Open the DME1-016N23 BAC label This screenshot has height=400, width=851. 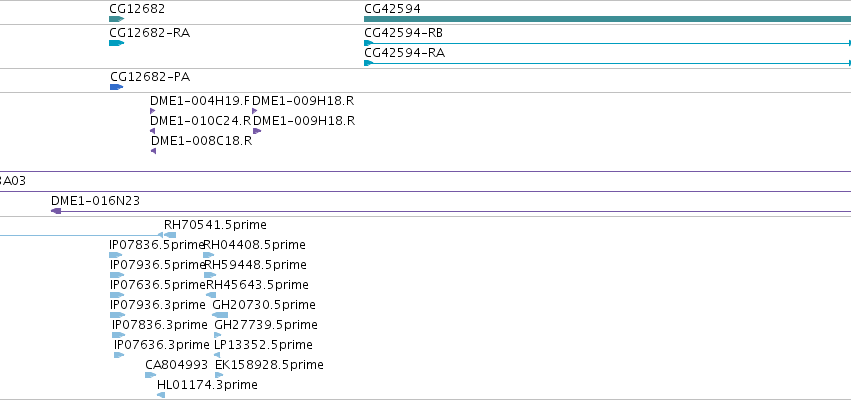95,201
